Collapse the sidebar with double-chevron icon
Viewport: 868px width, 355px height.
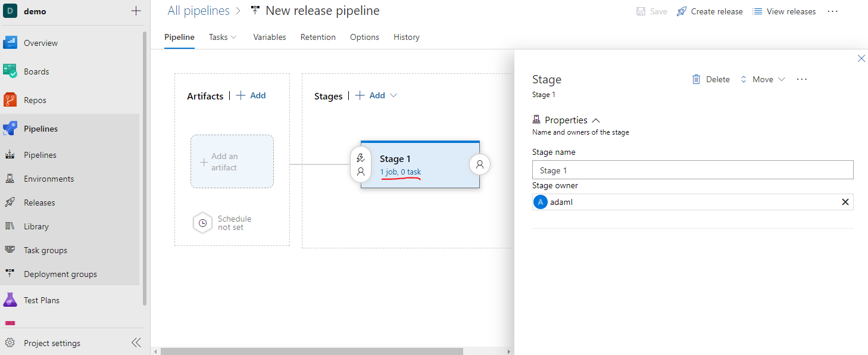136,342
